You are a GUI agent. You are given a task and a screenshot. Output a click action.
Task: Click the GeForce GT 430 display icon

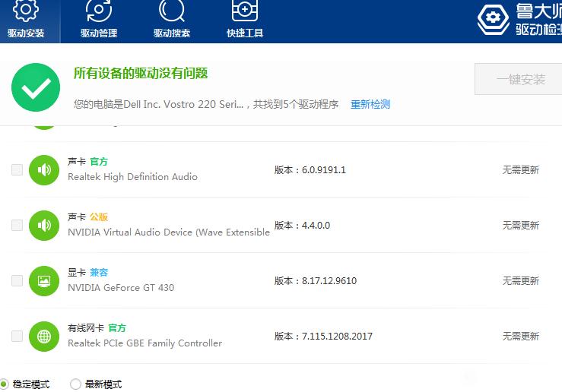click(x=44, y=281)
